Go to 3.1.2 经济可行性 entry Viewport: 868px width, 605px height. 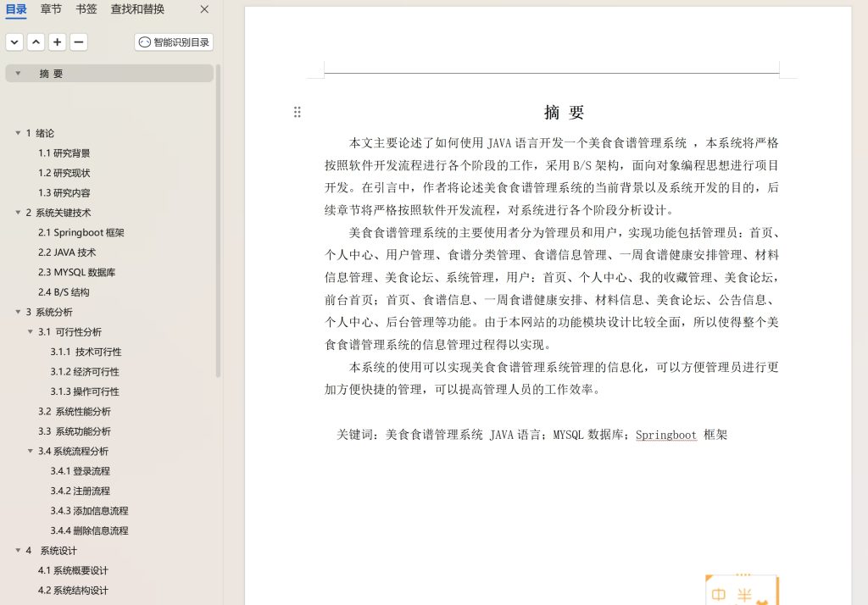coord(85,372)
